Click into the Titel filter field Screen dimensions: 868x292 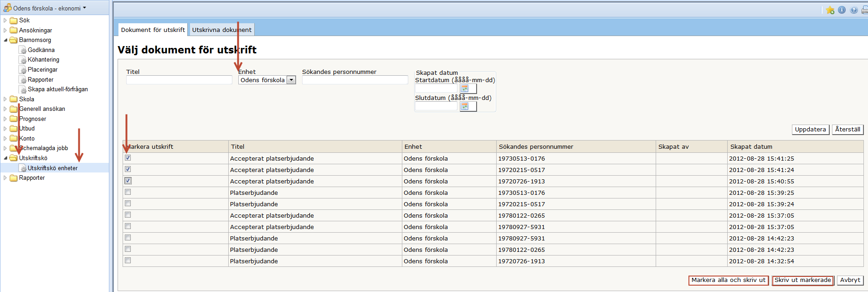[179, 80]
